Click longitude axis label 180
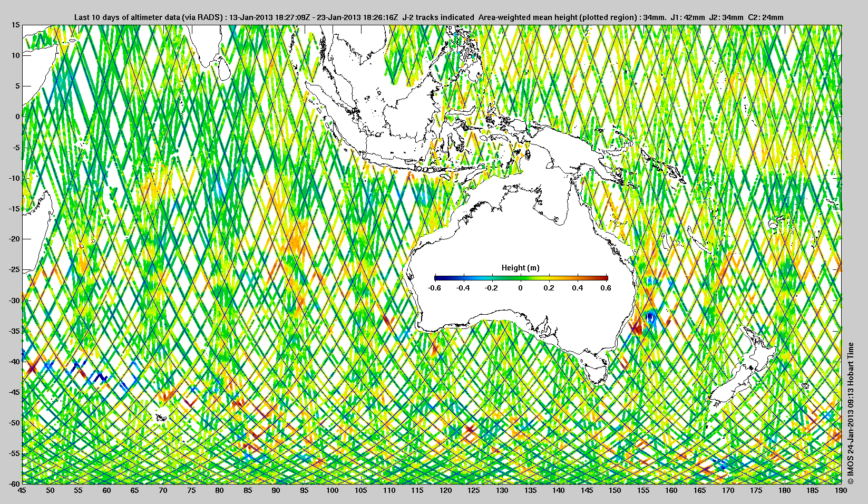 (x=785, y=491)
